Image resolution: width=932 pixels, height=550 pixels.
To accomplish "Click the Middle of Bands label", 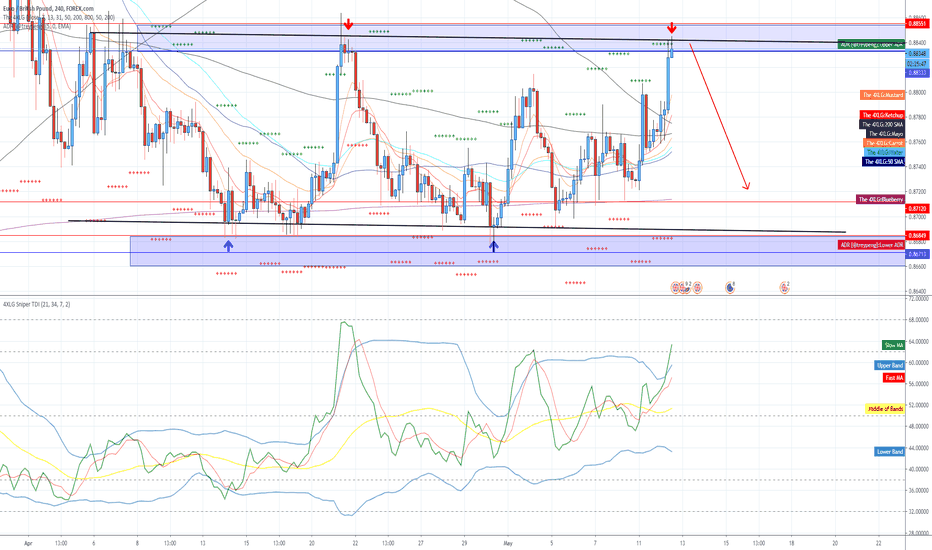I will coord(885,408).
